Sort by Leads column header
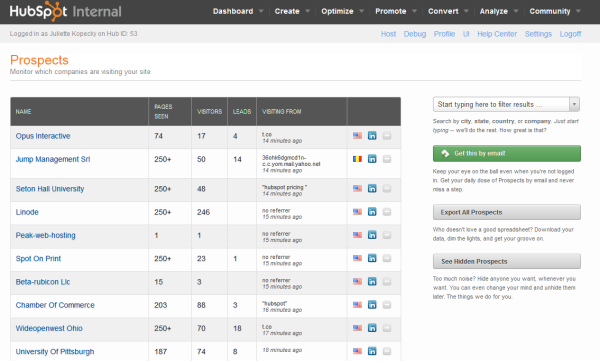Viewport: 600px width, 361px height. [x=242, y=111]
